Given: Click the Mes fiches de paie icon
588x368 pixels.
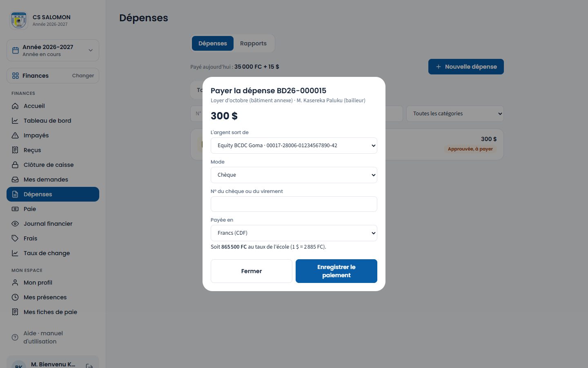Looking at the screenshot, I should coord(15,312).
